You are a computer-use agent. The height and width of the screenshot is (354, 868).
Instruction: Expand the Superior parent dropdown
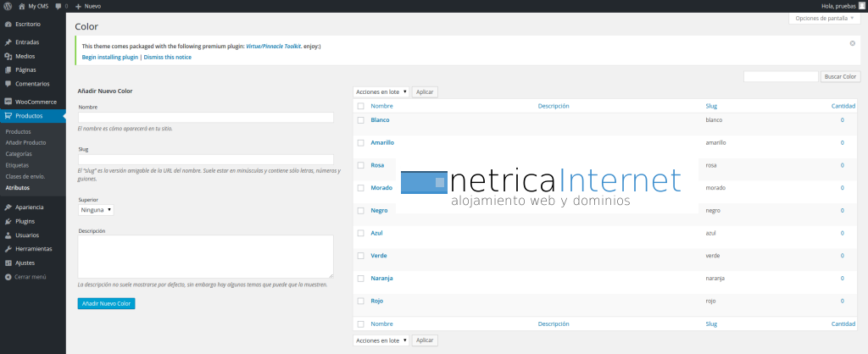(96, 209)
